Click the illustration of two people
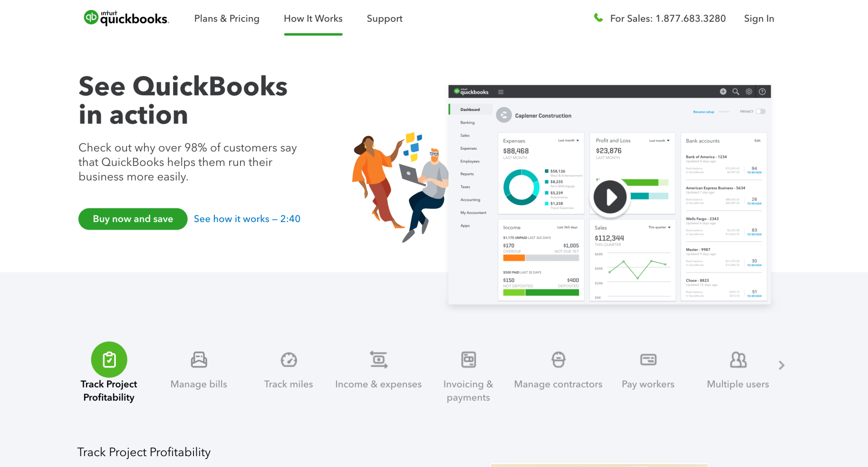 (x=400, y=188)
